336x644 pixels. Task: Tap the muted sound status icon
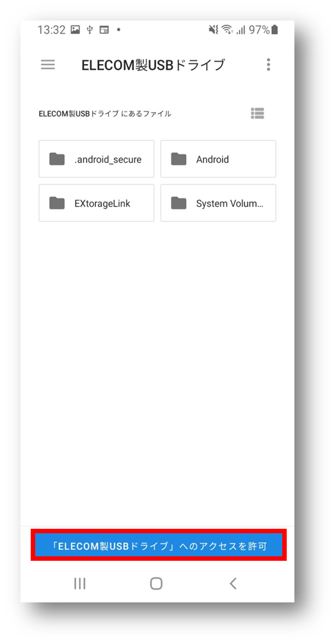pyautogui.click(x=213, y=29)
